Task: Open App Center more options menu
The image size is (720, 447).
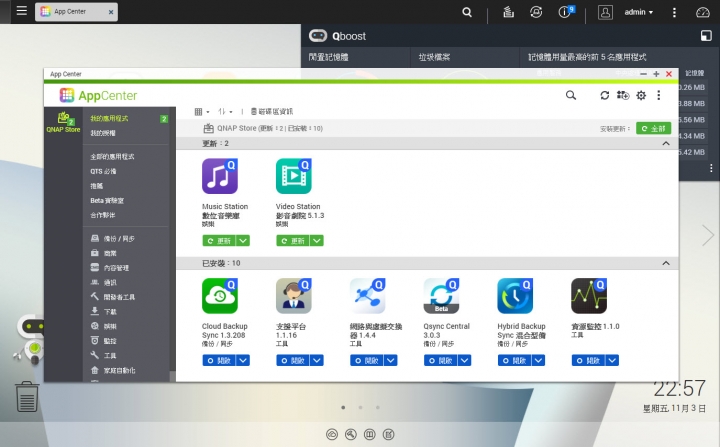Action: click(658, 95)
